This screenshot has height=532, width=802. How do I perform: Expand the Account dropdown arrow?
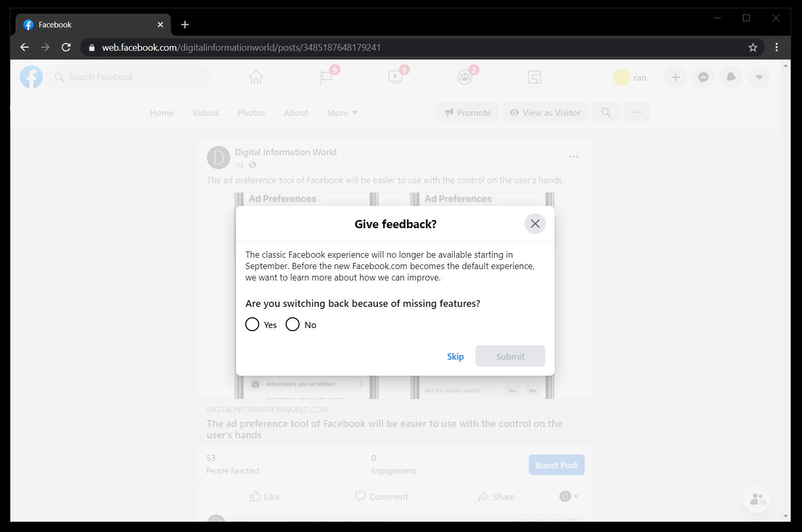pos(759,77)
